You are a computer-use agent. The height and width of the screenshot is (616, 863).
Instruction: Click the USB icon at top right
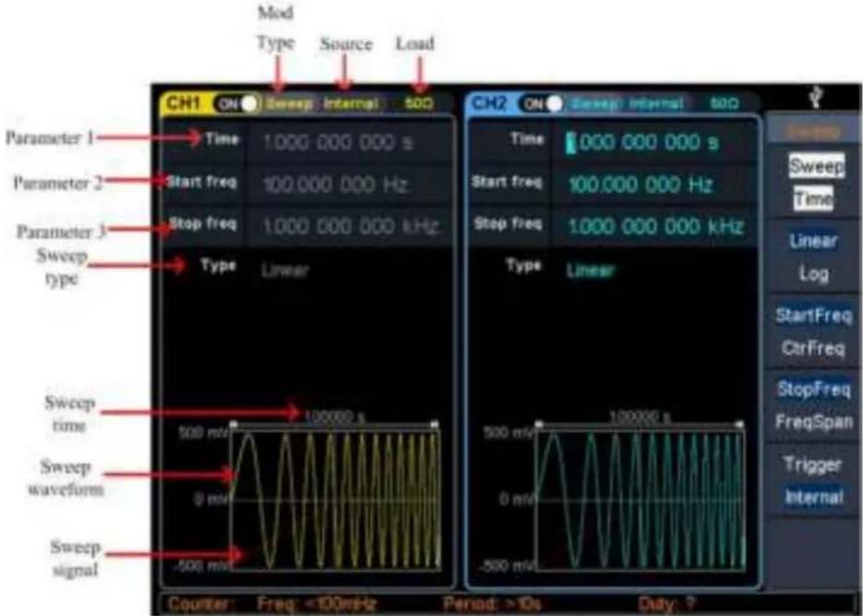coord(816,99)
